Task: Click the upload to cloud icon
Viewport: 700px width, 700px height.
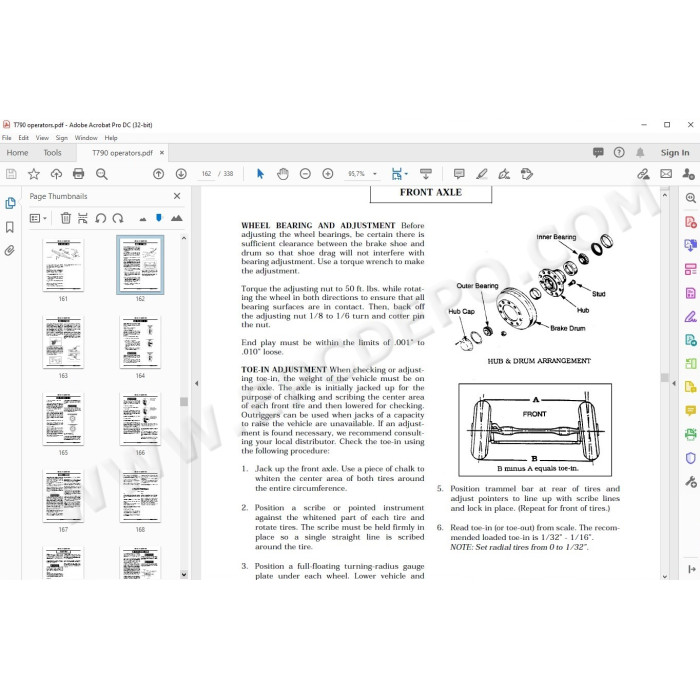Action: pyautogui.click(x=56, y=174)
